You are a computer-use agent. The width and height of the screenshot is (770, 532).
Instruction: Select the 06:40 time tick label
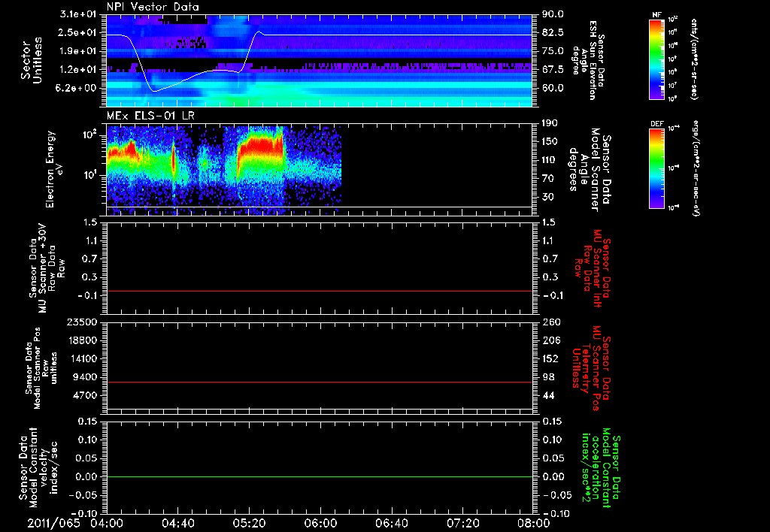391,522
